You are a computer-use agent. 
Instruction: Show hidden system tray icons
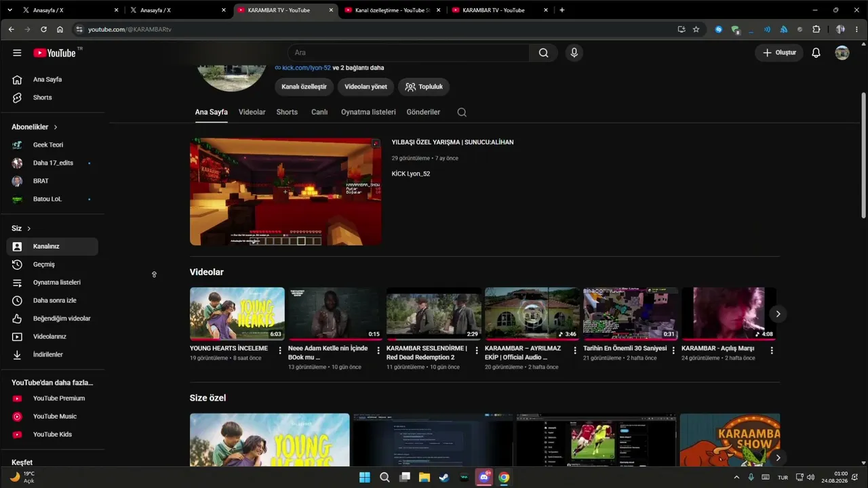point(736,477)
